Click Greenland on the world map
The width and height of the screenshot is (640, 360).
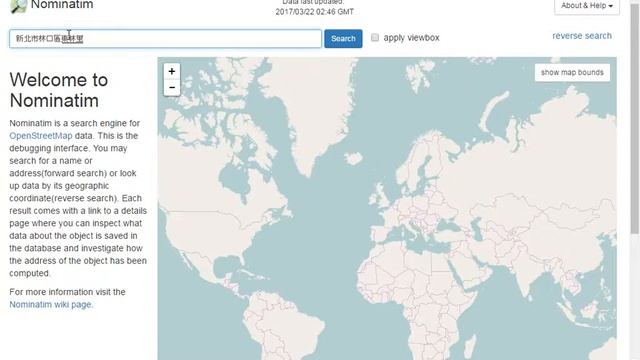point(314,110)
